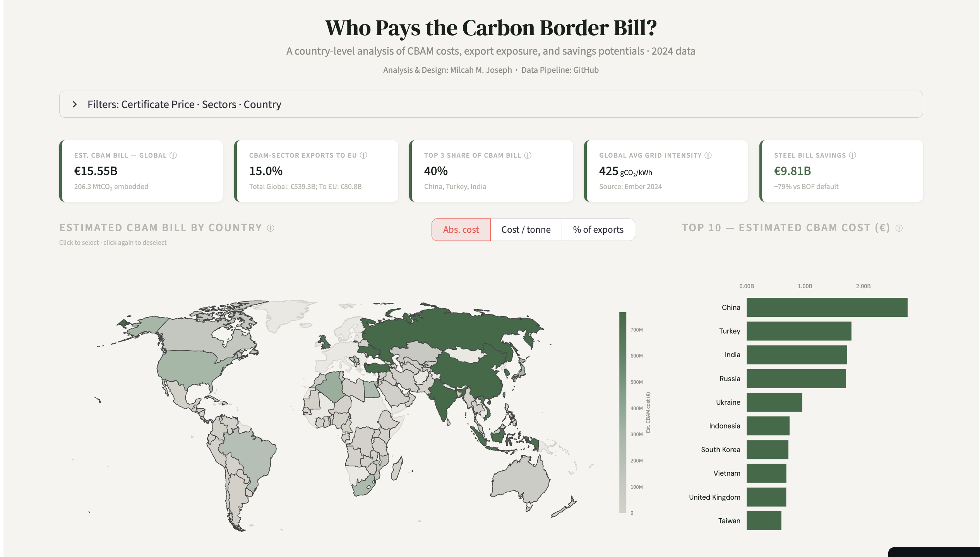The height and width of the screenshot is (557, 980).
Task: Click the Taiwan bar
Action: tap(764, 521)
